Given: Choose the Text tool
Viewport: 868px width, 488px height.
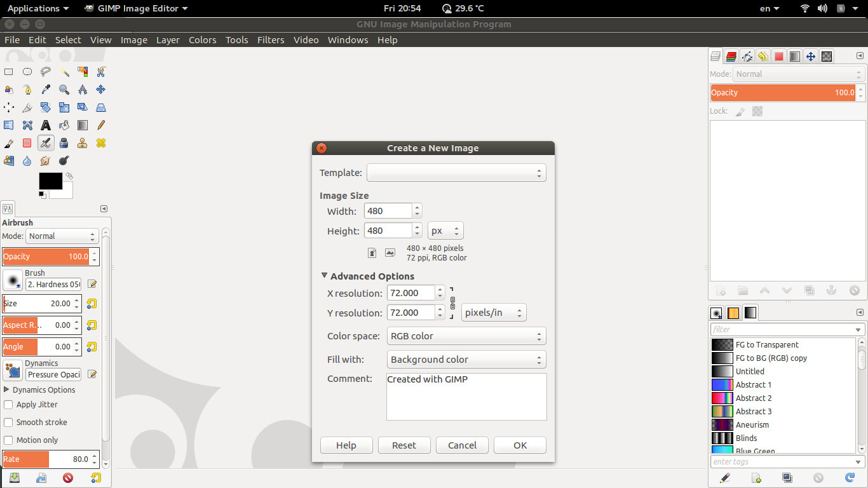Looking at the screenshot, I should coord(46,125).
